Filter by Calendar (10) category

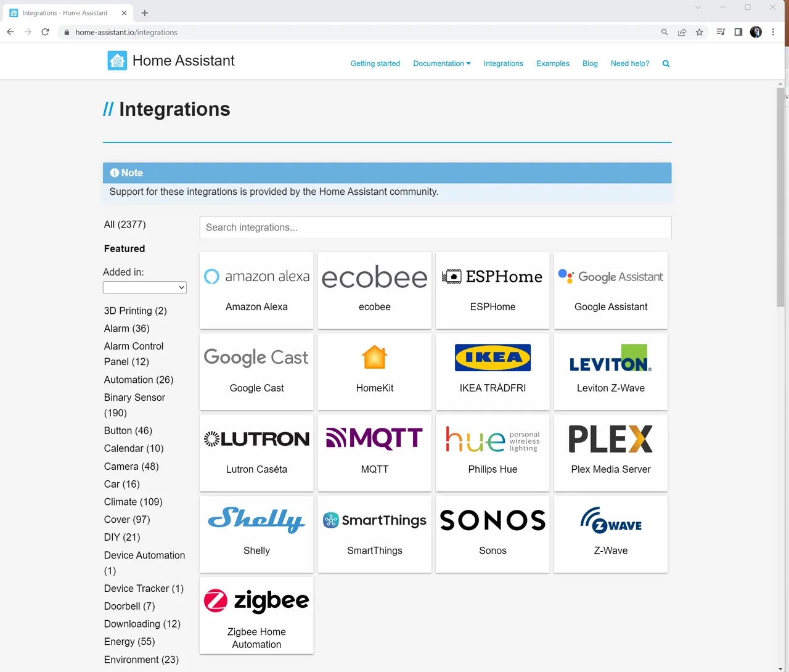134,448
